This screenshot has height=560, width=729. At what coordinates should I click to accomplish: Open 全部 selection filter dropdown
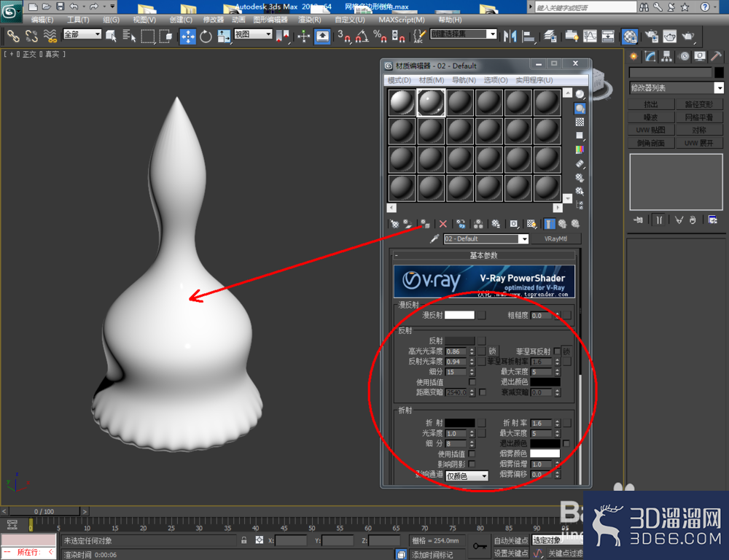[x=82, y=34]
